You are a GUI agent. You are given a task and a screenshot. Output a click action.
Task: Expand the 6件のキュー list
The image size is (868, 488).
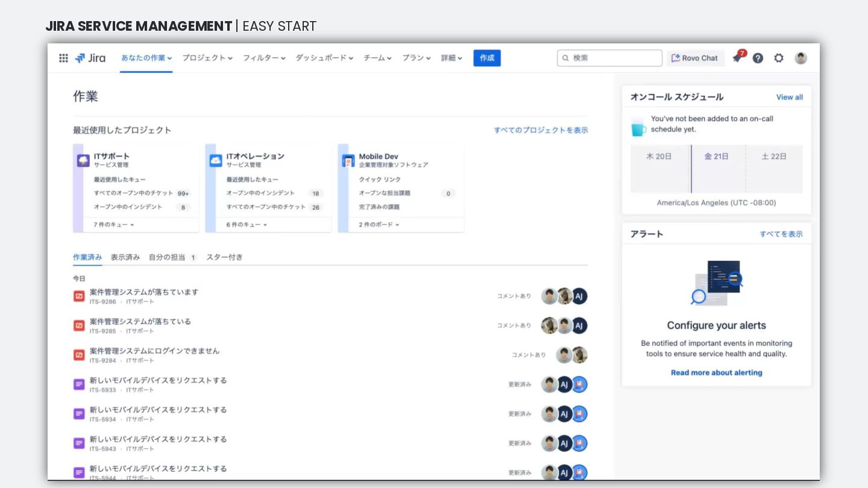[x=247, y=225]
